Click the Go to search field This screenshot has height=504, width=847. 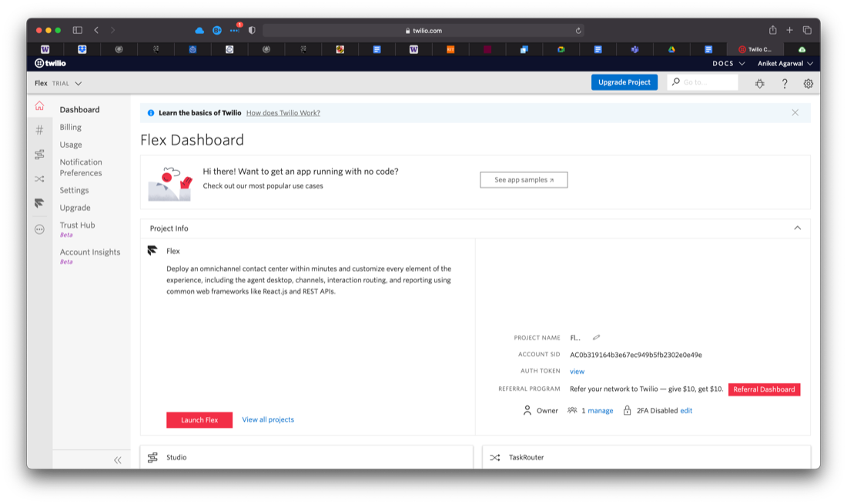(702, 82)
